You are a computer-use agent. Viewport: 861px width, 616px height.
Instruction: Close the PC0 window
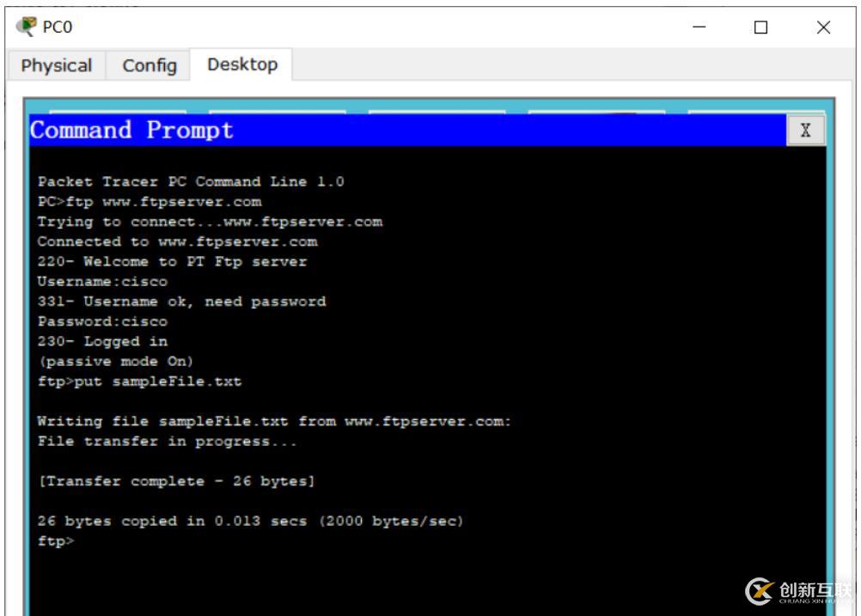pos(823,27)
